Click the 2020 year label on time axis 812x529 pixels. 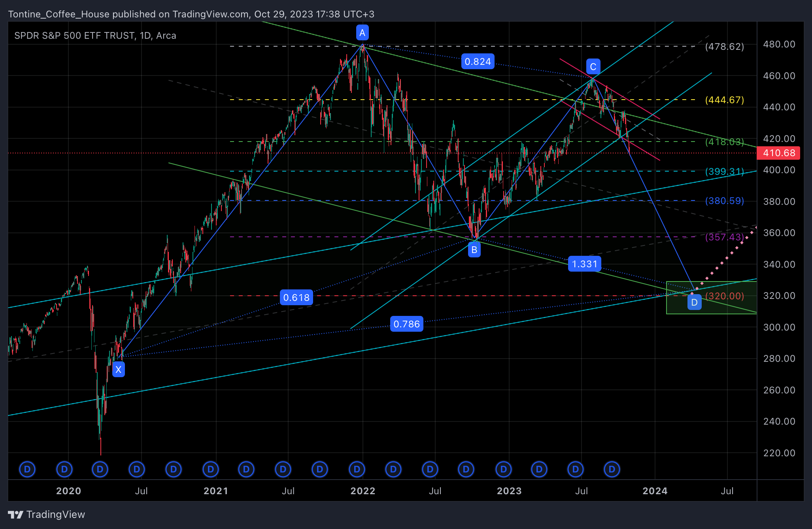coord(68,491)
